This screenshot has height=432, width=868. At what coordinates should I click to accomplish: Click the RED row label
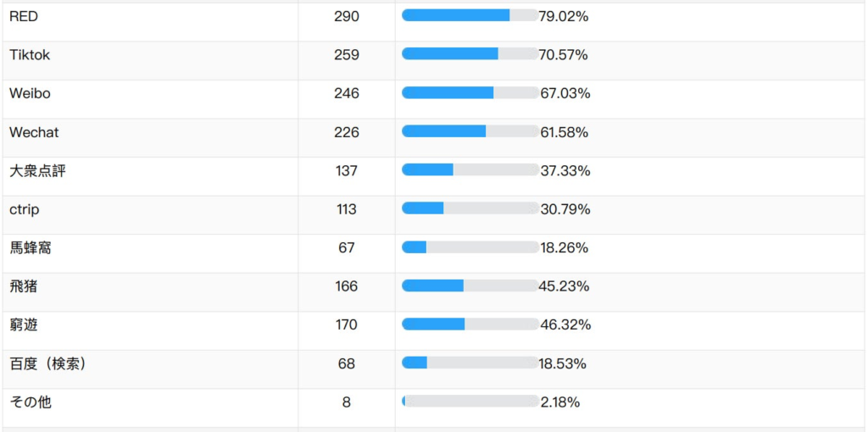(x=24, y=16)
